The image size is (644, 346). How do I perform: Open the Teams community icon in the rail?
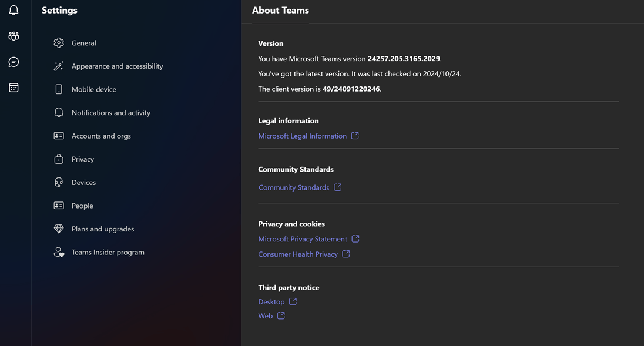(14, 36)
